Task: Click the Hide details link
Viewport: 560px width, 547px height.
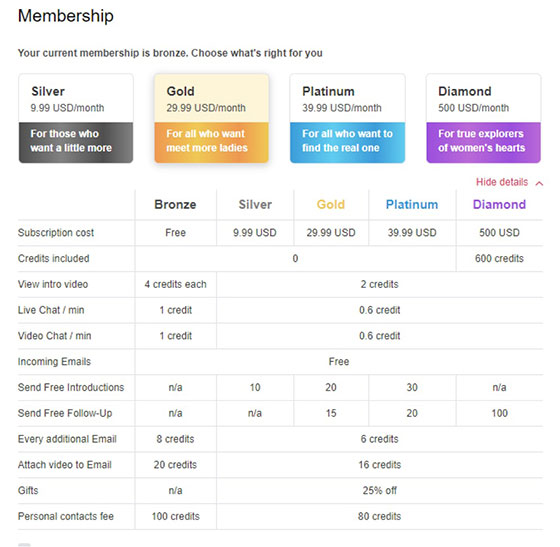Action: (502, 182)
